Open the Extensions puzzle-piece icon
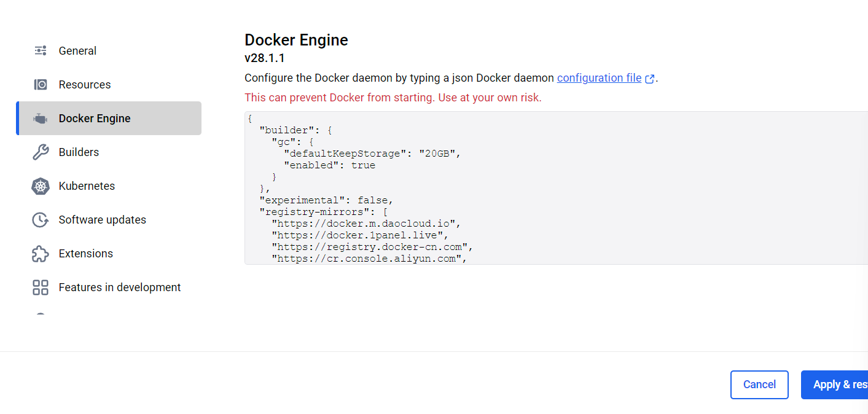The height and width of the screenshot is (414, 868). pyautogui.click(x=40, y=253)
